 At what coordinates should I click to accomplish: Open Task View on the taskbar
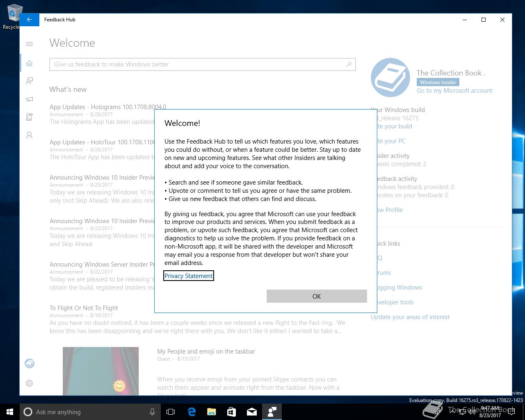pyautogui.click(x=171, y=412)
